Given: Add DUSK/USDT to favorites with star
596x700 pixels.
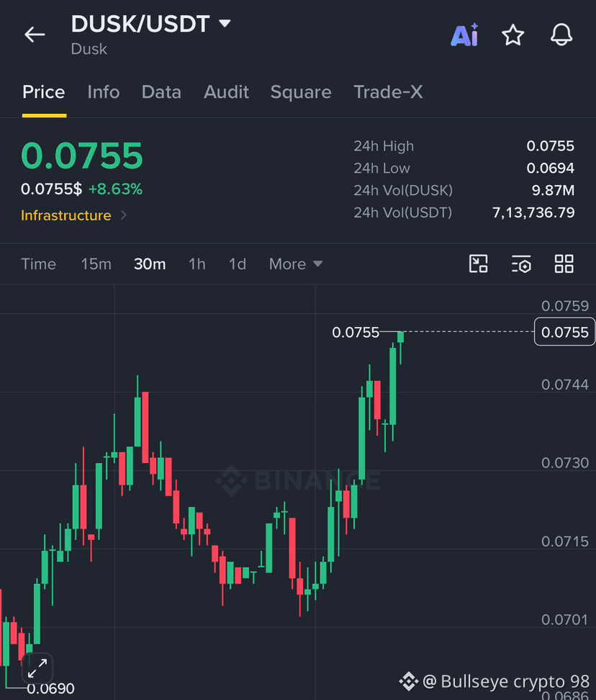Looking at the screenshot, I should [x=513, y=35].
